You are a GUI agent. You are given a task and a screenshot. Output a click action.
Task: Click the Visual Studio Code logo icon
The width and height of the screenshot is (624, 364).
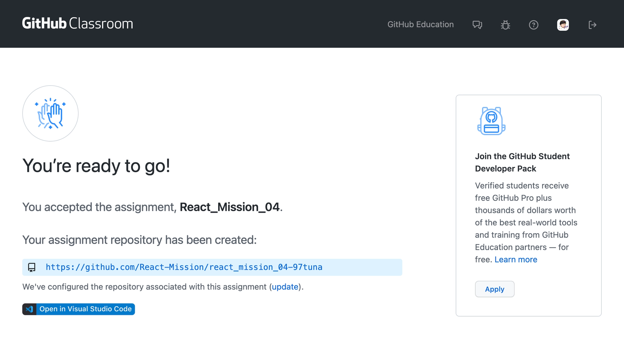[30, 309]
